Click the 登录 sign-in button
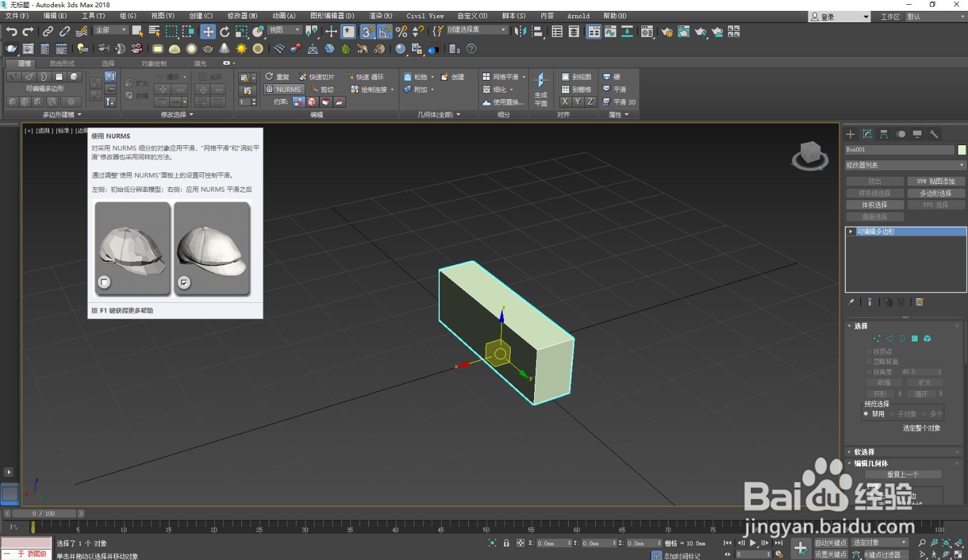 pos(839,17)
